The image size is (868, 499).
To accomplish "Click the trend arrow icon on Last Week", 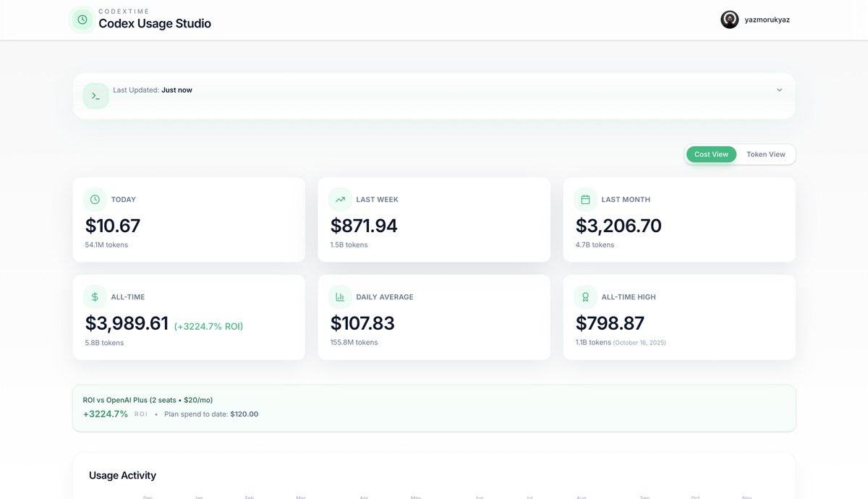I will point(340,200).
